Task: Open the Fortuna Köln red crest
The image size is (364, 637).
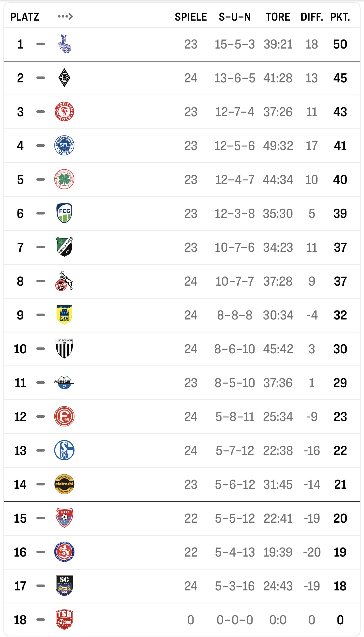Action: tap(64, 111)
